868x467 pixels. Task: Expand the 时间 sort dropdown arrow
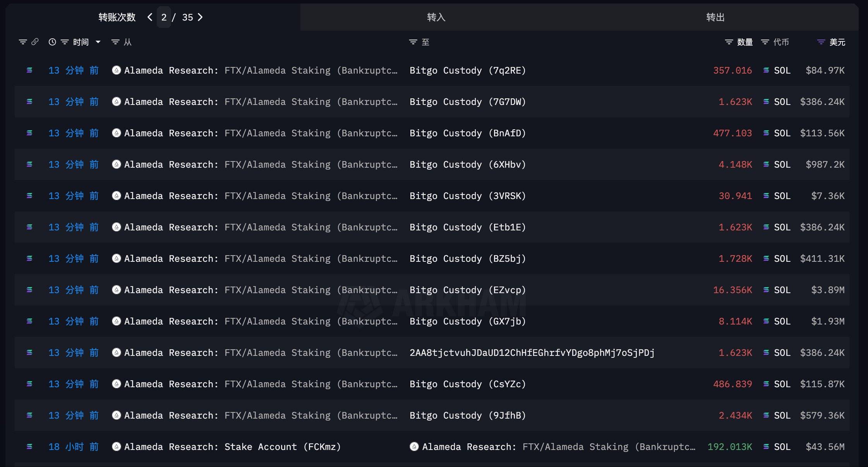tap(98, 42)
